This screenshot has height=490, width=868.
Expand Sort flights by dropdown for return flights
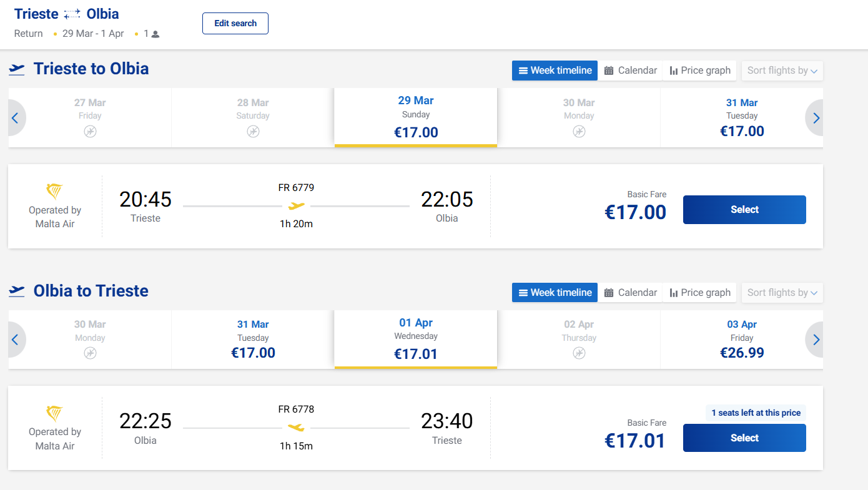coord(782,293)
